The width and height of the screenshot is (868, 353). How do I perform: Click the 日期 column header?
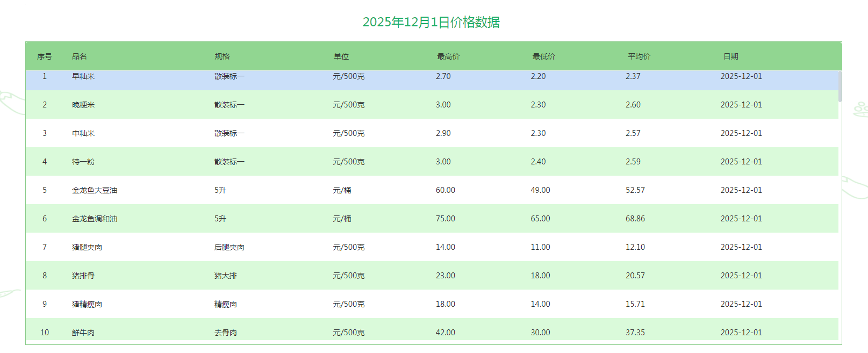[x=730, y=56]
